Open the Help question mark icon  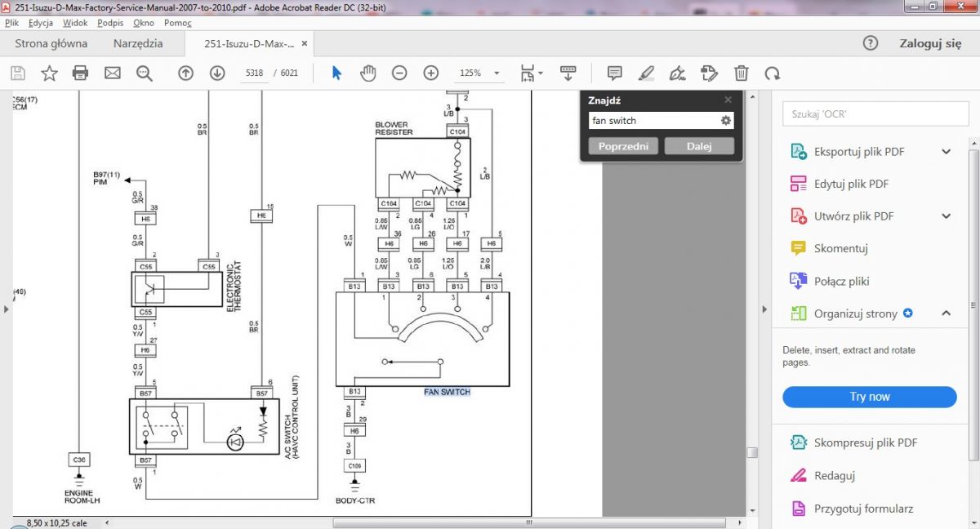pos(871,43)
